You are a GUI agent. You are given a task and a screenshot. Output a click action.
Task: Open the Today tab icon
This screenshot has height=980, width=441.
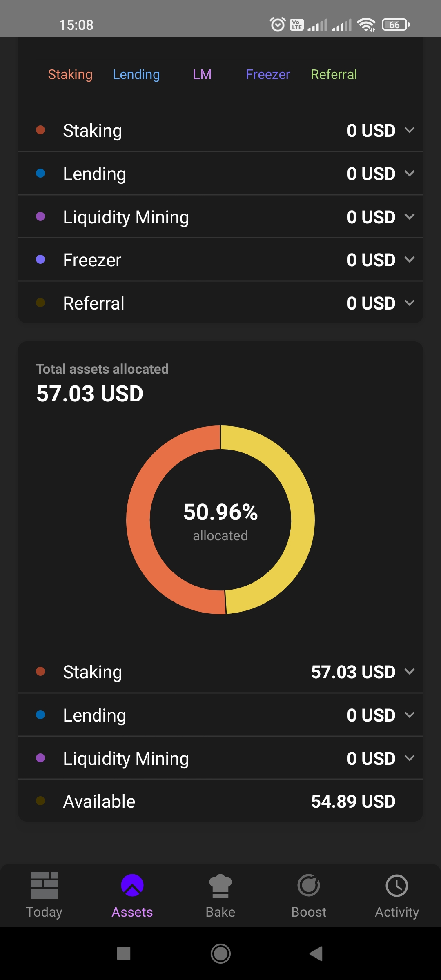pos(44,885)
